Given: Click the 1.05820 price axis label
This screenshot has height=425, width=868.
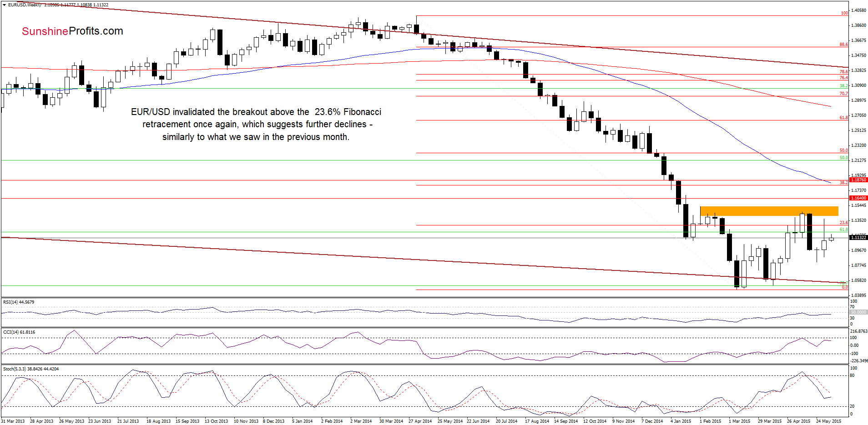Looking at the screenshot, I should click(858, 280).
